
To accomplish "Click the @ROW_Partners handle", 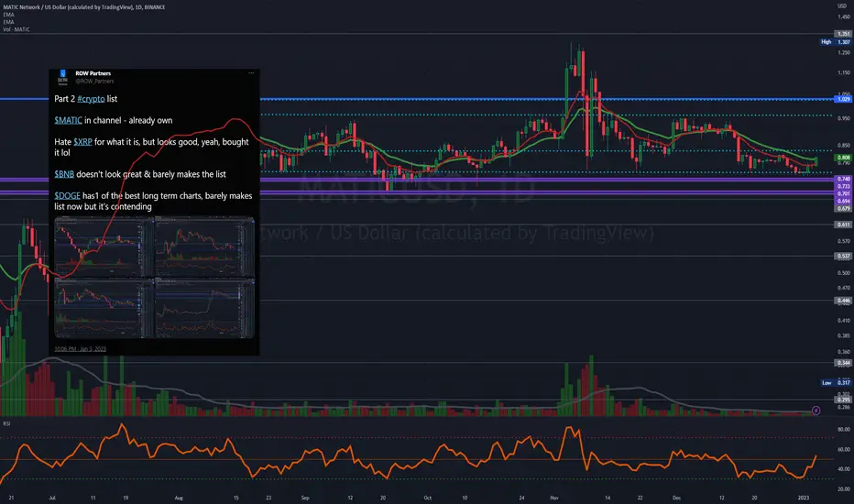I will [94, 82].
